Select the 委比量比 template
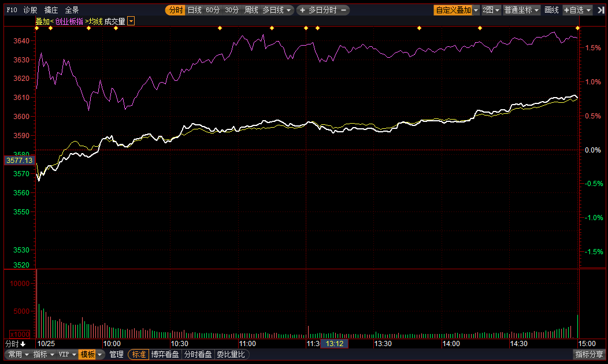 point(231,354)
